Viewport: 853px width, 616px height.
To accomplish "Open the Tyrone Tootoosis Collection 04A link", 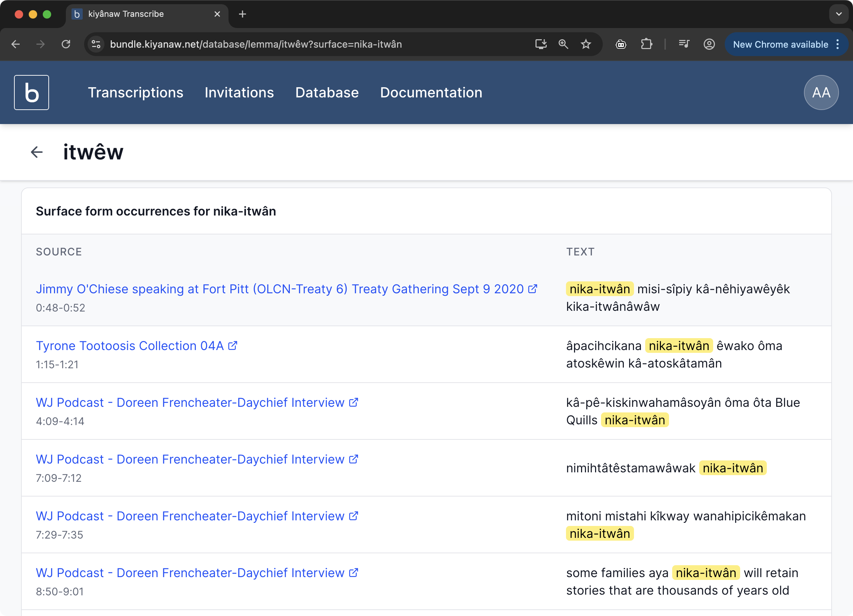I will (x=130, y=345).
